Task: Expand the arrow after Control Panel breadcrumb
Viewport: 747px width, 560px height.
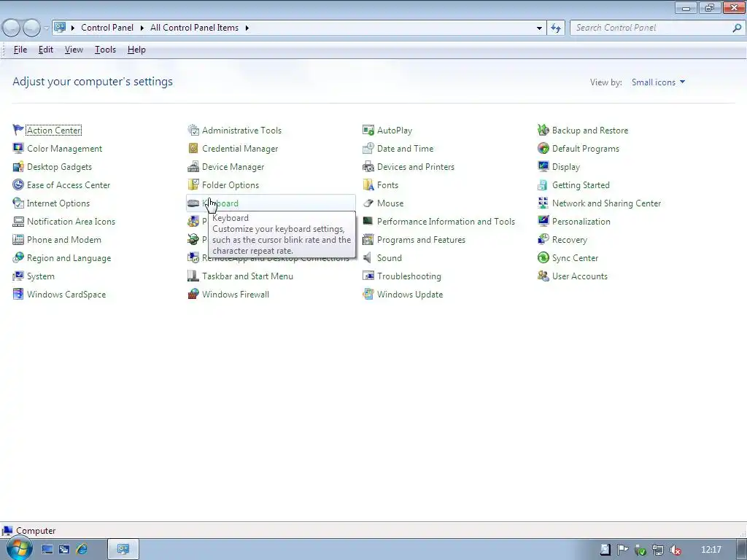Action: (142, 28)
